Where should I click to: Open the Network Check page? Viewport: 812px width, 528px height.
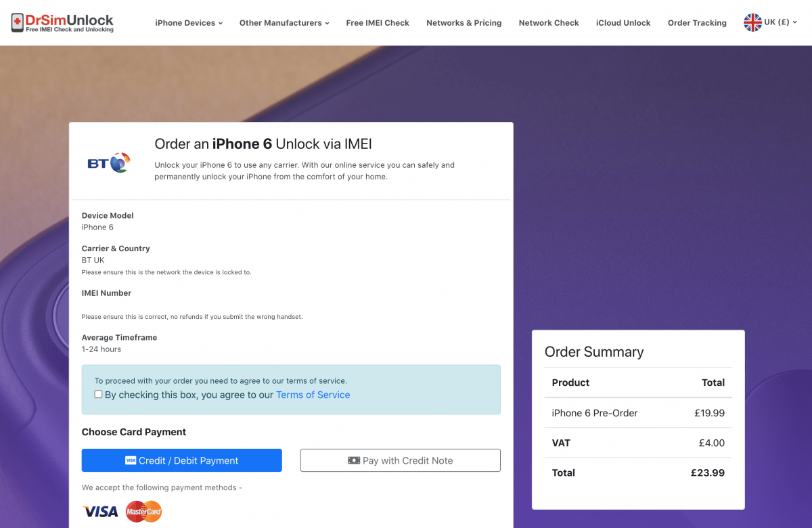pyautogui.click(x=549, y=22)
